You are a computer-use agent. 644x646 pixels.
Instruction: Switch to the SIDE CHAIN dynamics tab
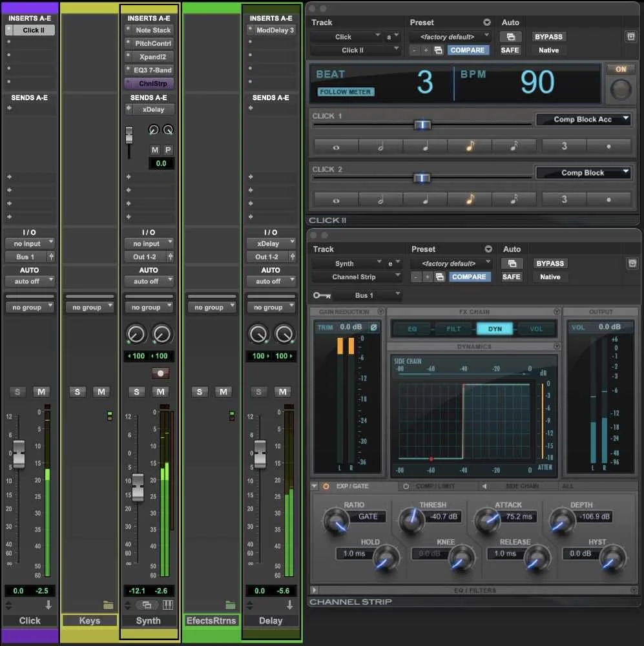coord(522,486)
